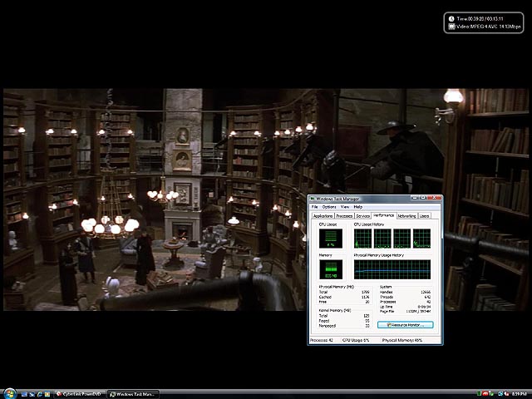Click the Resource Monitor button
The width and height of the screenshot is (532, 399).
click(406, 325)
